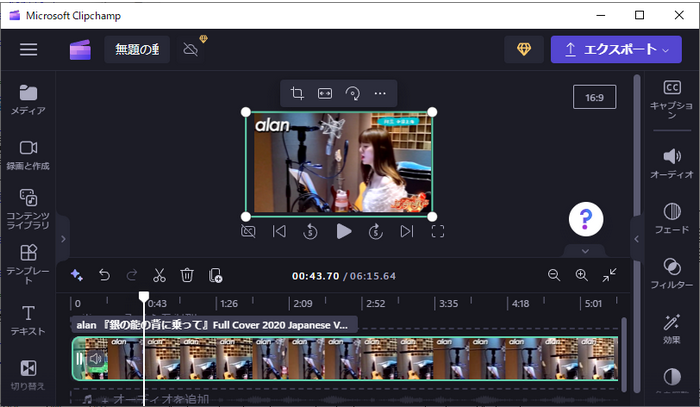Screen dimensions: 700x407
Task: Open the hamburger menu
Action: 28,50
